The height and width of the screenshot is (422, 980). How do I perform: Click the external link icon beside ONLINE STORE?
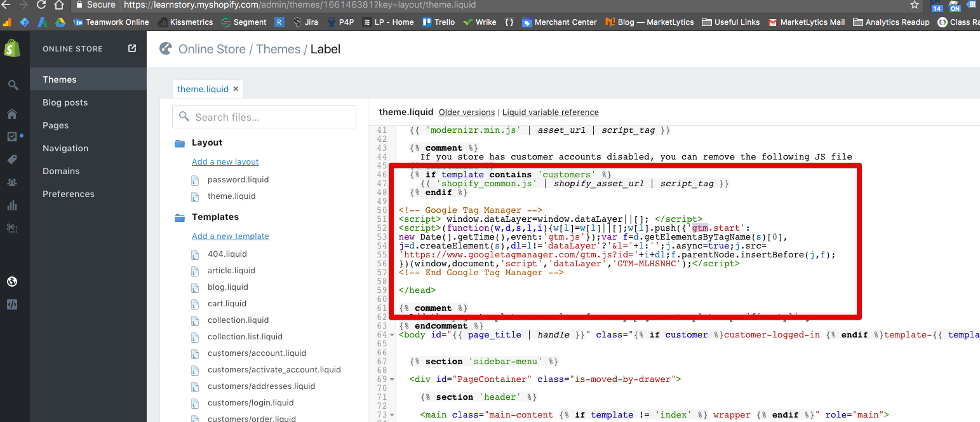pyautogui.click(x=131, y=48)
